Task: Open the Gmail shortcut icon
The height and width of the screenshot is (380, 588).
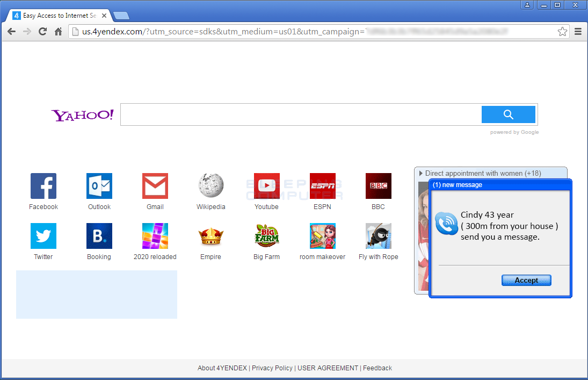Action: tap(155, 186)
